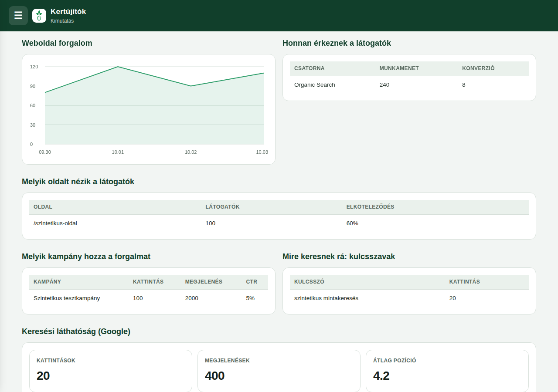This screenshot has height=392, width=558.
Task: Click Melyik oldalt nézik a látogatók heading
Action: (x=78, y=182)
